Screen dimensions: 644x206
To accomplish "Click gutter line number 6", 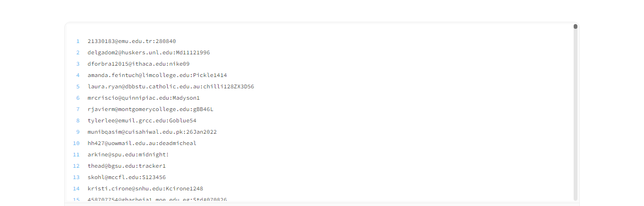I will pos(78,98).
